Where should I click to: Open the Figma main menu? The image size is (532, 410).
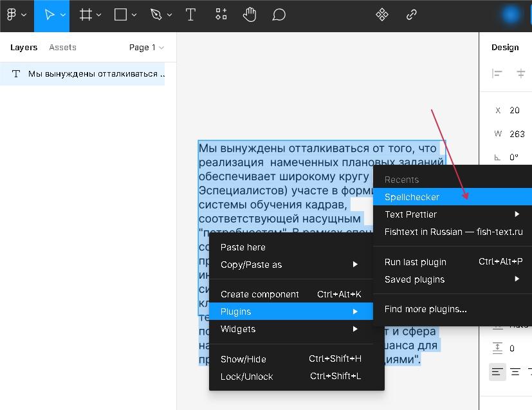pyautogui.click(x=15, y=15)
